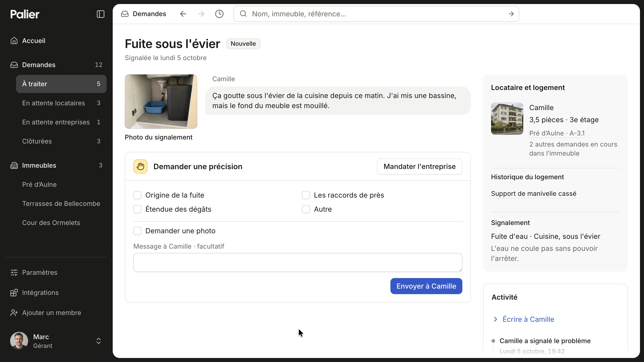Select Cour des Ormelets building

pyautogui.click(x=61, y=223)
